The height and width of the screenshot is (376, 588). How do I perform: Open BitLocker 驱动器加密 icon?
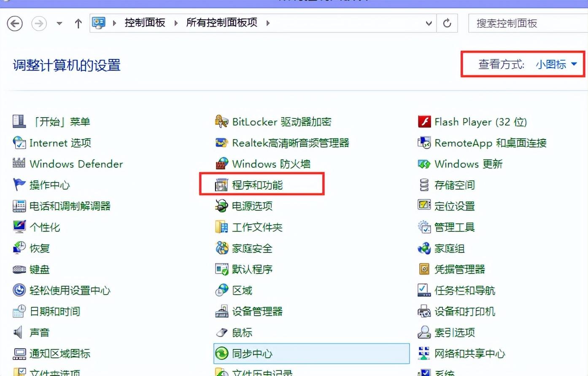pyautogui.click(x=221, y=121)
